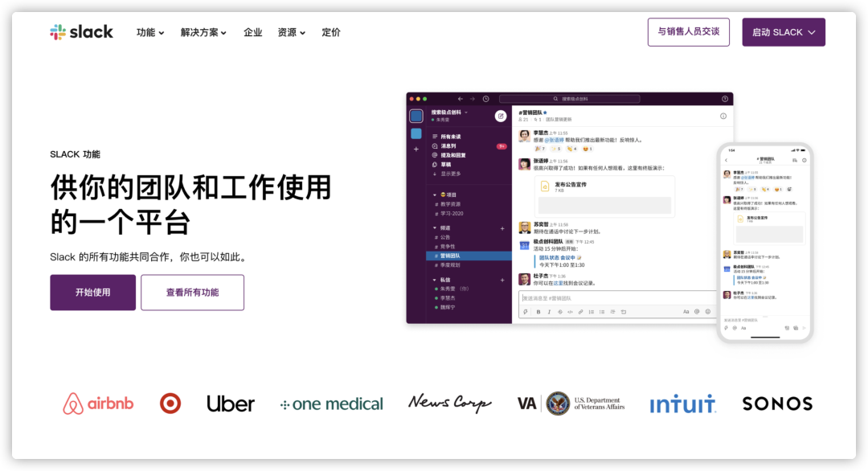Select the compose new message pencil icon
Image resolution: width=868 pixels, height=471 pixels.
click(x=500, y=116)
